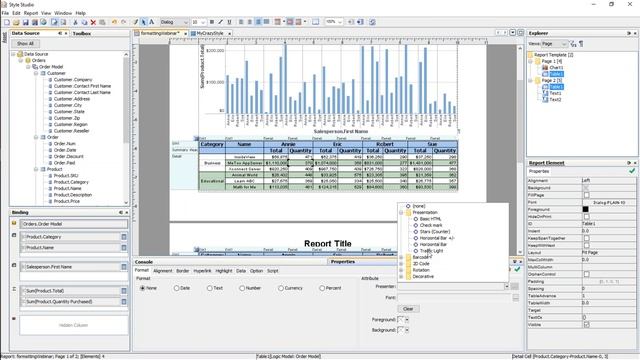Click the edit icon beside Sum(Product.Total) binding
The image size is (640, 360).
tap(124, 291)
